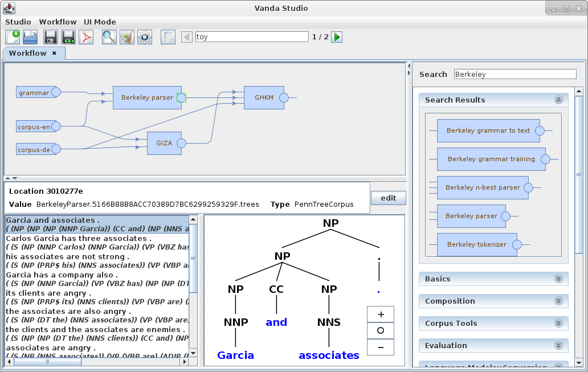The width and height of the screenshot is (588, 372).
Task: Click the Search field containing Berkeley
Action: tap(515, 74)
